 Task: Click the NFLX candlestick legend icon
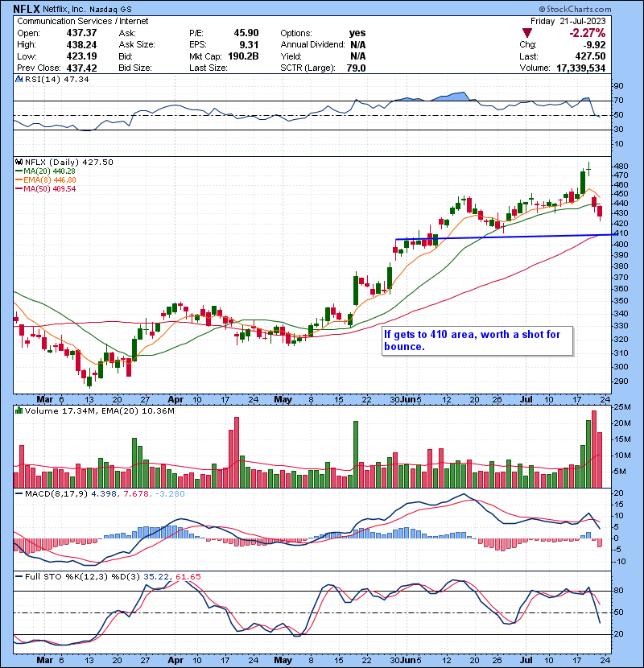pyautogui.click(x=19, y=163)
